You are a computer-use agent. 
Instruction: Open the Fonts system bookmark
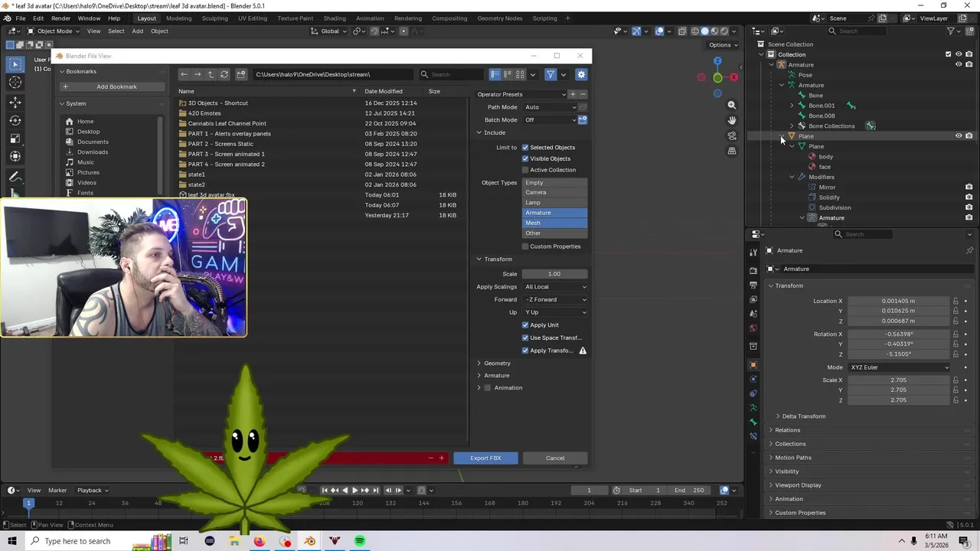tap(85, 193)
